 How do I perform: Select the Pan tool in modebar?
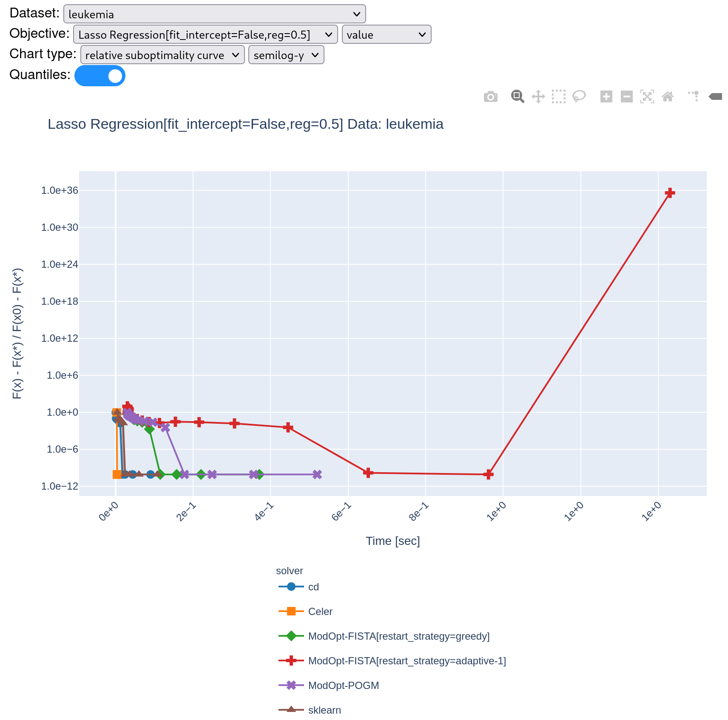538,97
